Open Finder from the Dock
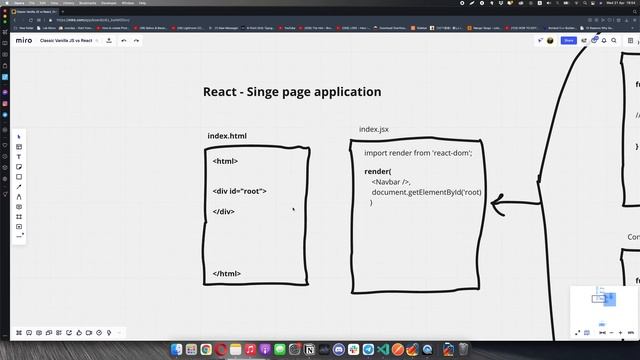Image resolution: width=640 pixels, height=360 pixels. pos(177,349)
